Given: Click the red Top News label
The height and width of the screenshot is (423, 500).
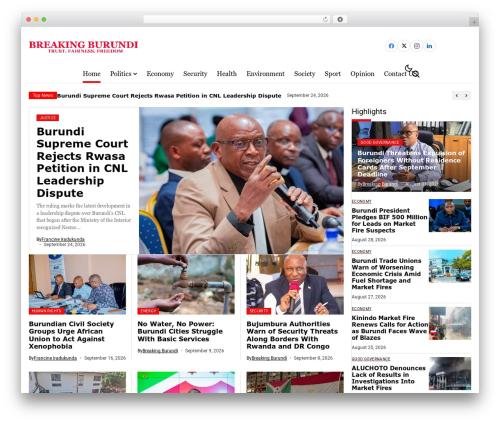Looking at the screenshot, I should click(x=43, y=95).
